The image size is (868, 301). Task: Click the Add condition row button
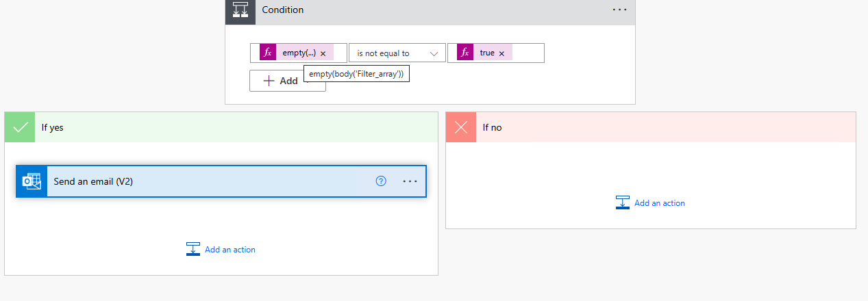[x=287, y=81]
